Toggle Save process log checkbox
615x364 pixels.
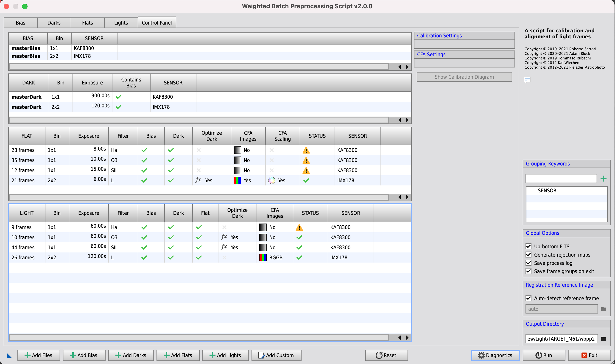tap(529, 263)
